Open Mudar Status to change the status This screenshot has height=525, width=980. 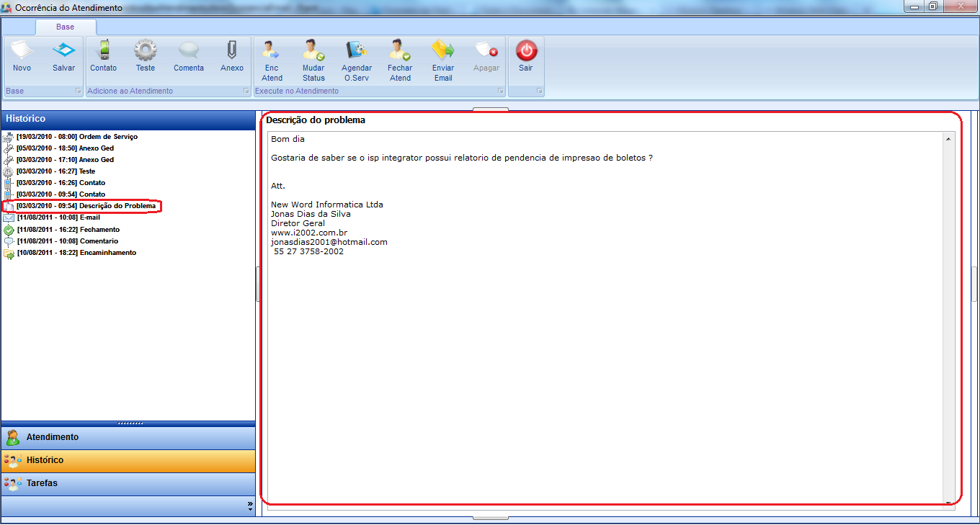point(313,60)
